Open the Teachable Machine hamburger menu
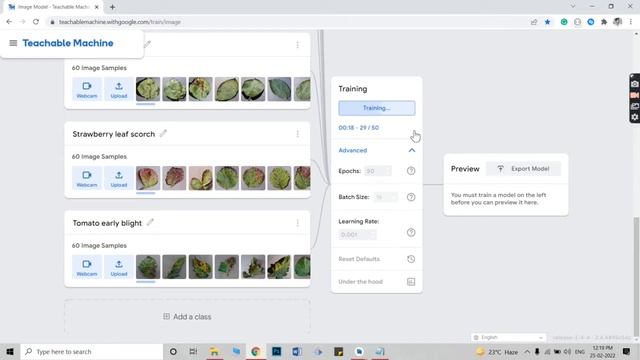This screenshot has height=360, width=640. pyautogui.click(x=13, y=43)
